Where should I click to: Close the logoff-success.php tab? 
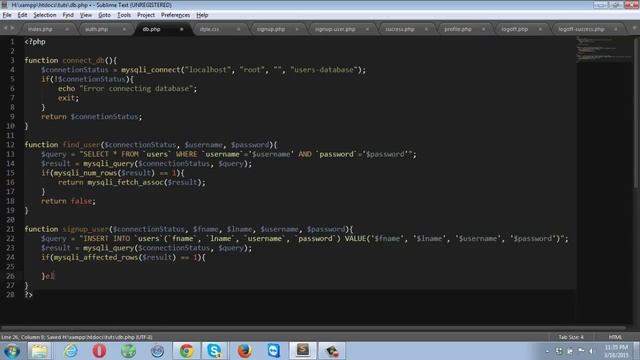click(x=616, y=29)
